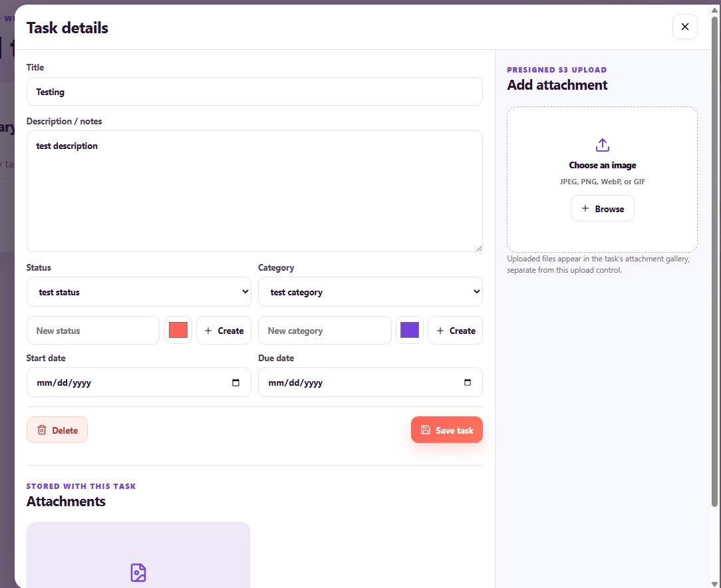Browse for an image to upload
Image resolution: width=721 pixels, height=588 pixels.
point(603,209)
